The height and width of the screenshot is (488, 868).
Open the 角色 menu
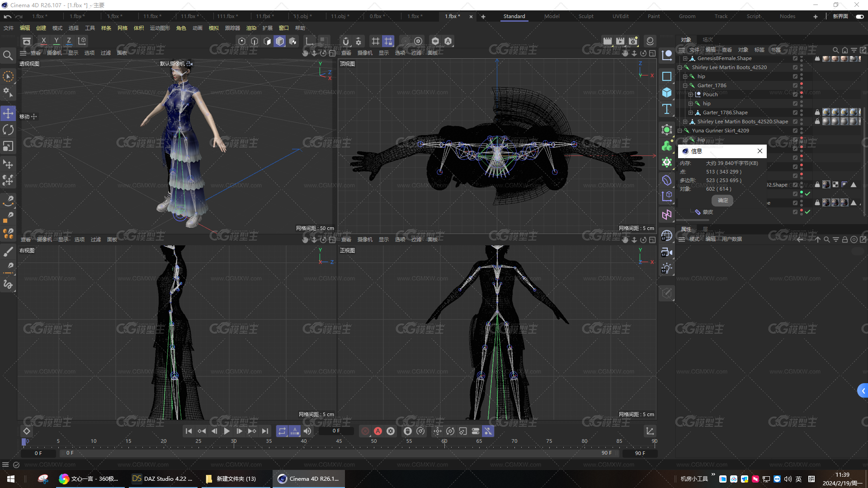pyautogui.click(x=181, y=28)
